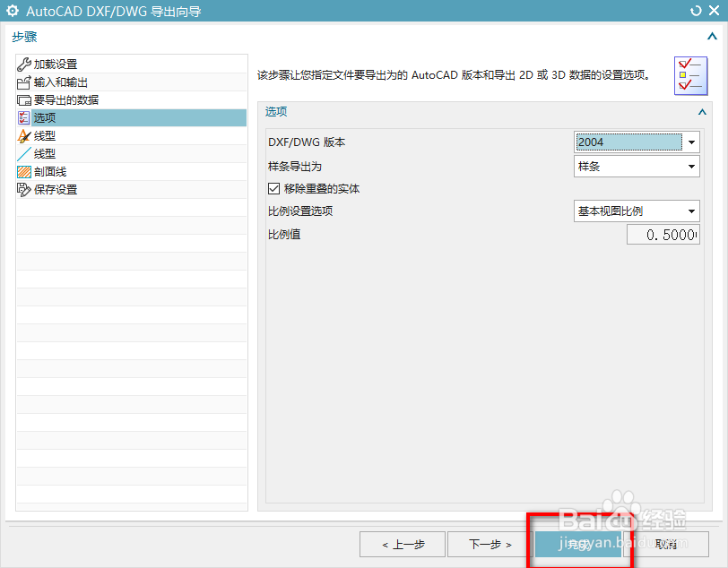Collapse the 选项 group chevron
Screen dimensions: 728x568
pos(702,112)
